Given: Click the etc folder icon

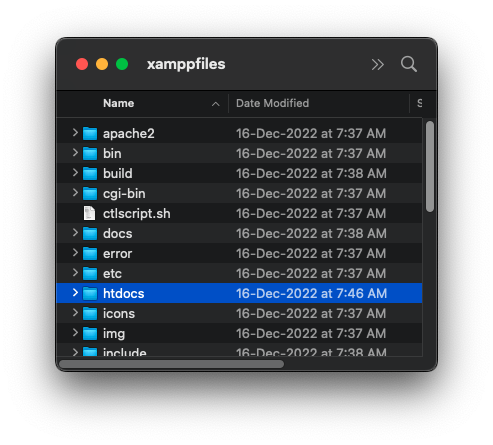Looking at the screenshot, I should coord(90,273).
